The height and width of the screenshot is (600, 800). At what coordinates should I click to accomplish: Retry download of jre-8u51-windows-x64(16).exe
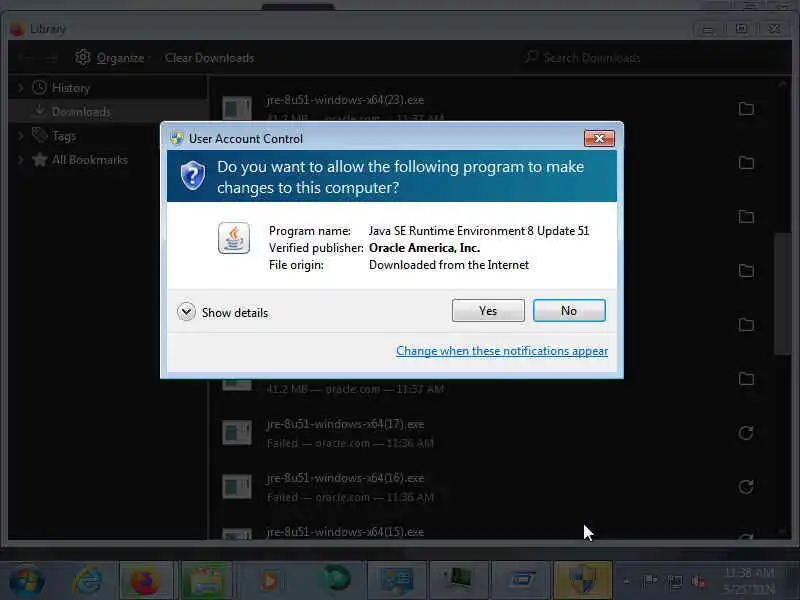(746, 487)
